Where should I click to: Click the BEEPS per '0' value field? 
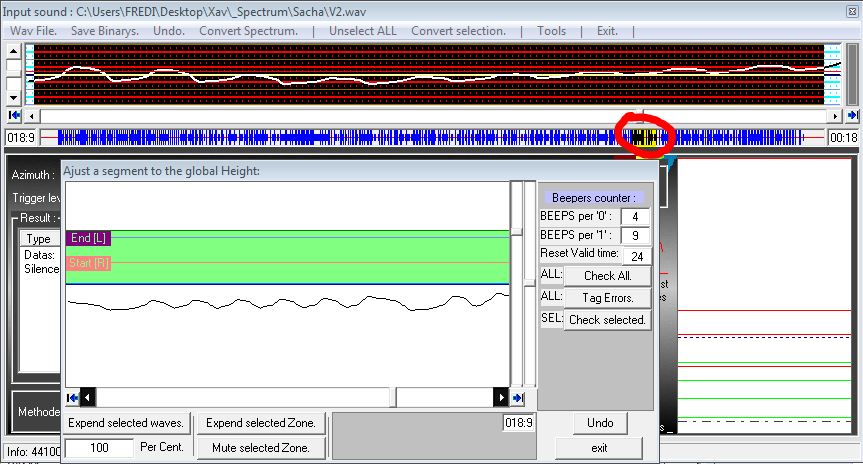pyautogui.click(x=635, y=216)
